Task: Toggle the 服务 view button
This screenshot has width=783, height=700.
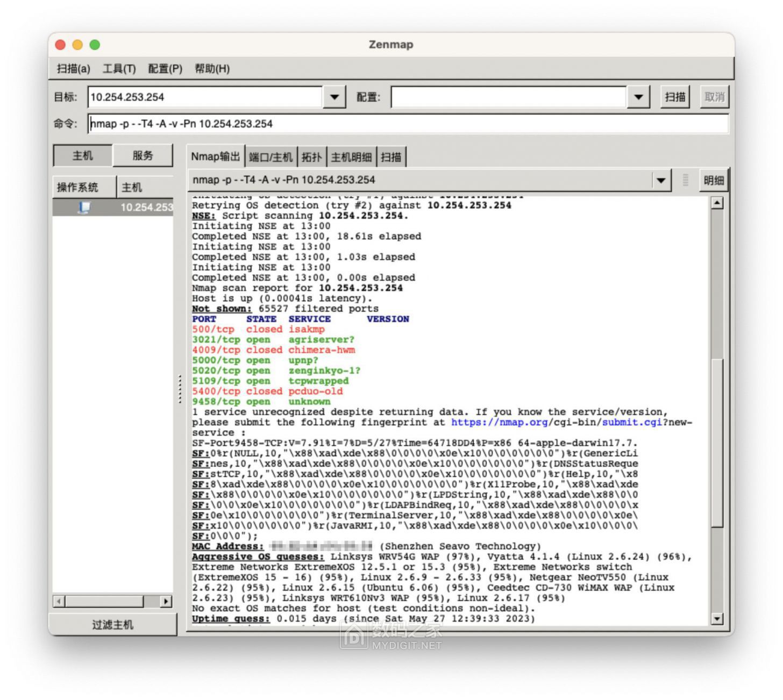Action: click(x=143, y=156)
